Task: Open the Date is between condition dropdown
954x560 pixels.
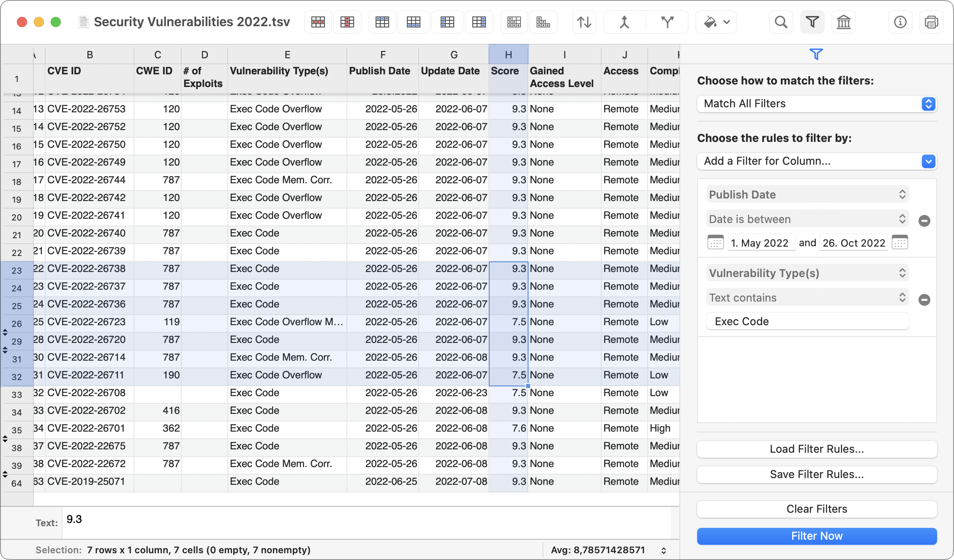Action: click(807, 219)
